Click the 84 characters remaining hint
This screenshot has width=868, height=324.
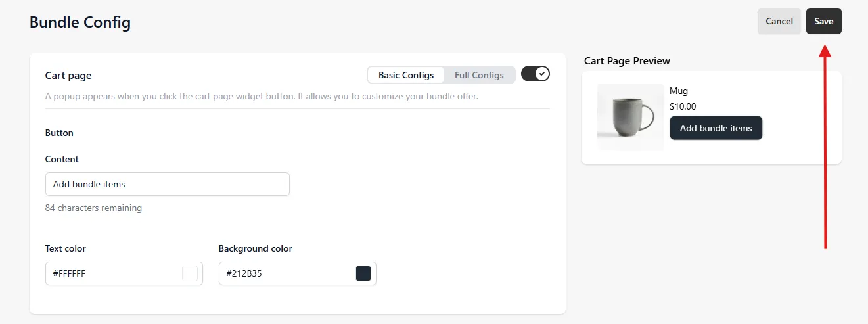(93, 208)
